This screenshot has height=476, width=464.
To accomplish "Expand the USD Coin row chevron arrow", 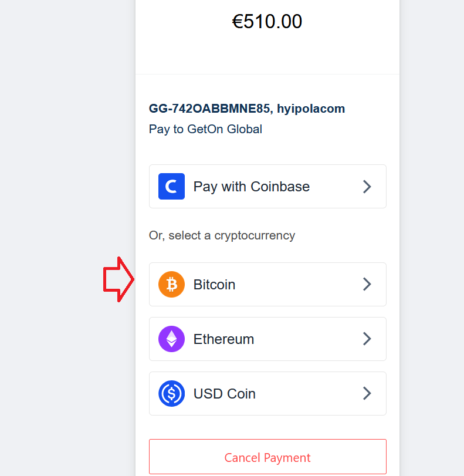I will [x=367, y=393].
